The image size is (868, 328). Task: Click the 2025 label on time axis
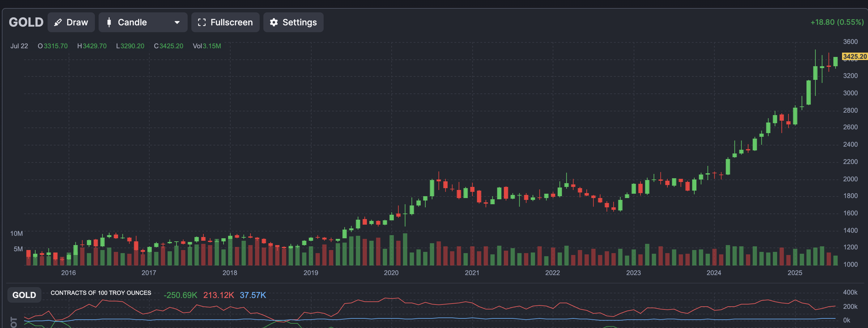(x=795, y=273)
